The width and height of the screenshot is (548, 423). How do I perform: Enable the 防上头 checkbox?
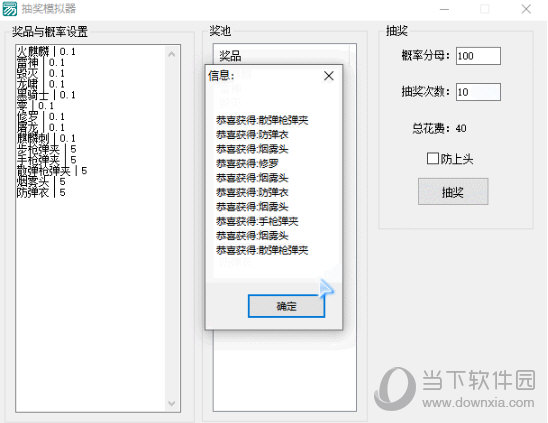click(433, 158)
